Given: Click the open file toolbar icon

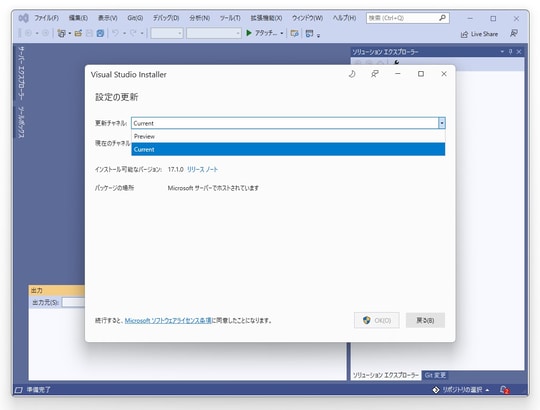Looking at the screenshot, I should click(x=78, y=33).
